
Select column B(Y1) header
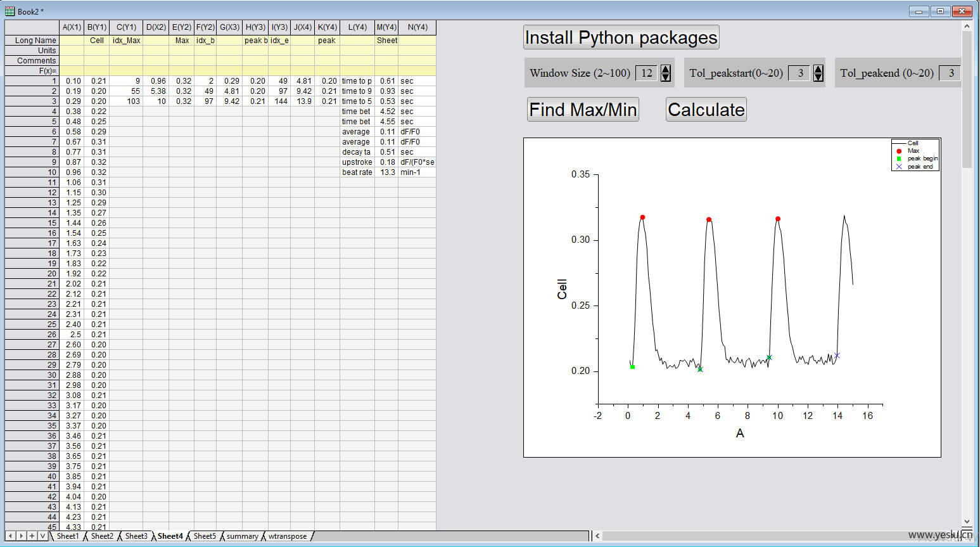point(97,27)
